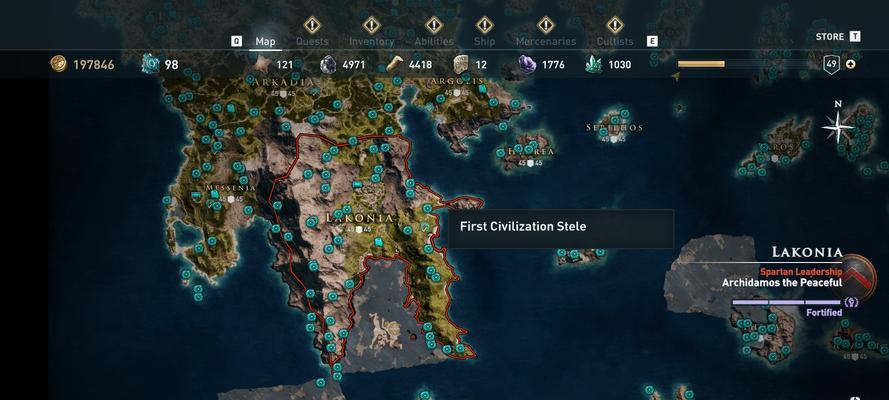Switch to the Inventory tab
This screenshot has width=889, height=400.
pyautogui.click(x=371, y=41)
